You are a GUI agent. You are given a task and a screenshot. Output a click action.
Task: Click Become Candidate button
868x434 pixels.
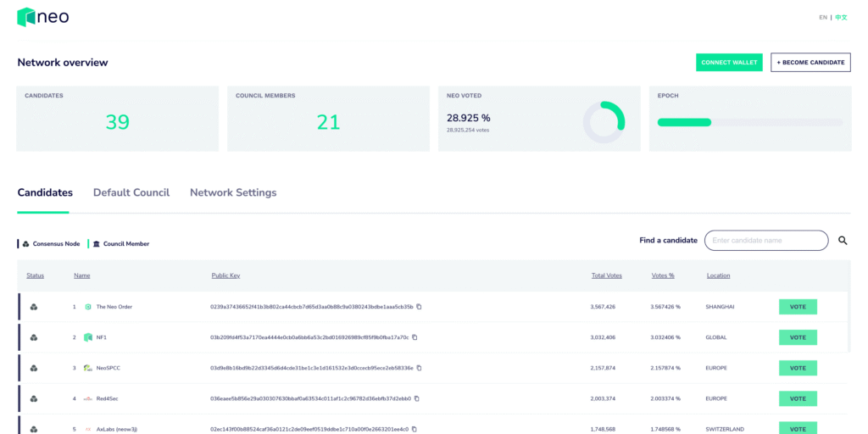(810, 63)
